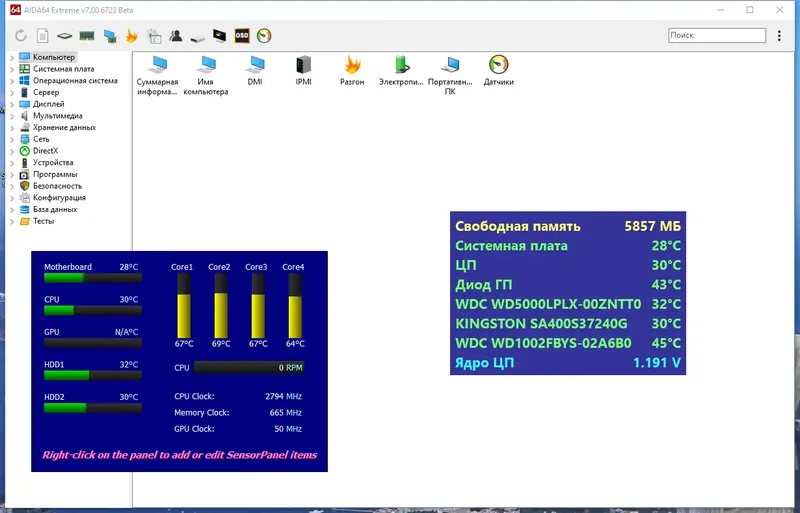Expand the Сервер tree node arrow
This screenshot has width=800, height=513.
(x=12, y=92)
